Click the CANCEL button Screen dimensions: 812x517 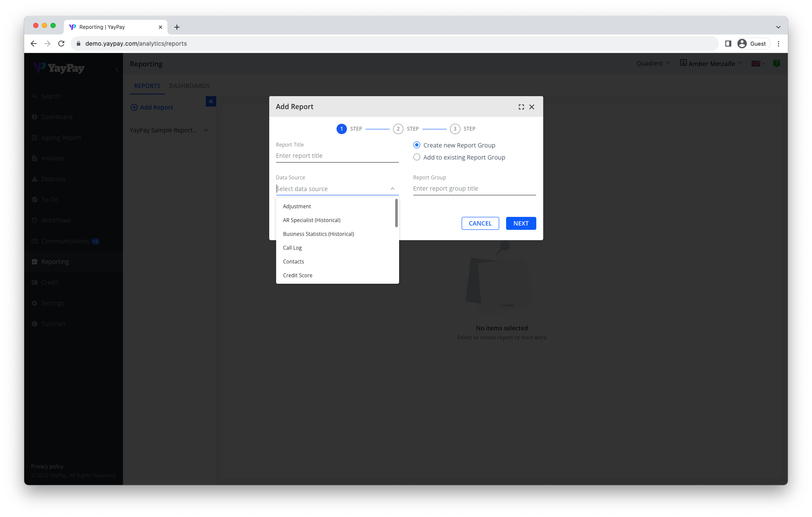coord(480,223)
